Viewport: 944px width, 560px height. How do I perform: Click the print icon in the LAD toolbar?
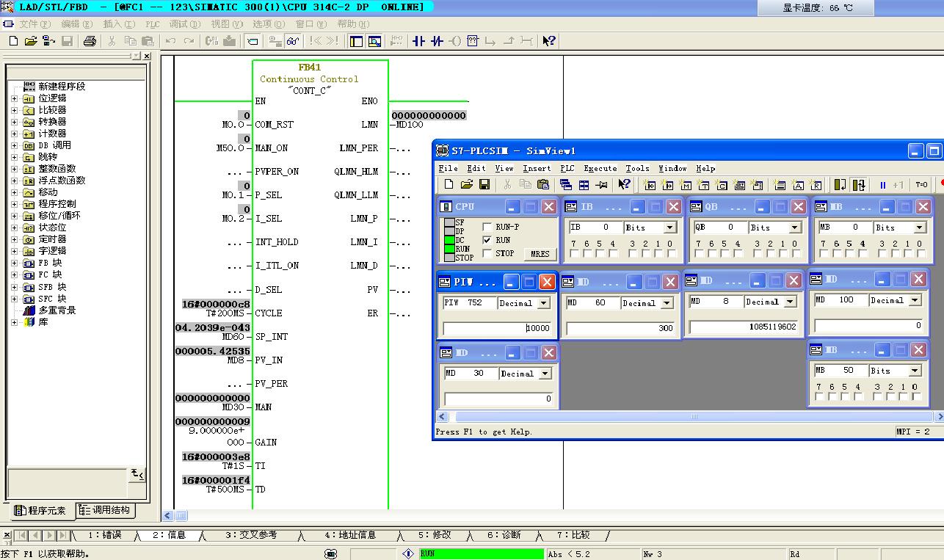pos(90,41)
